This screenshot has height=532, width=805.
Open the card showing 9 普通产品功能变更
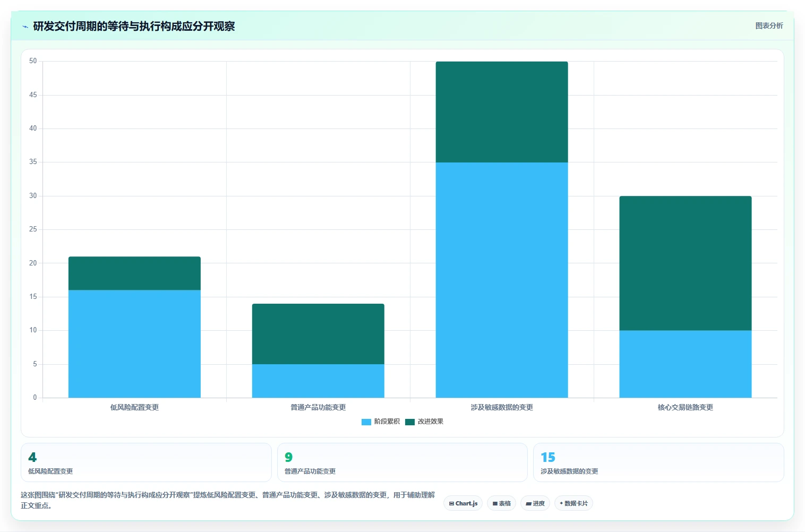click(x=402, y=462)
